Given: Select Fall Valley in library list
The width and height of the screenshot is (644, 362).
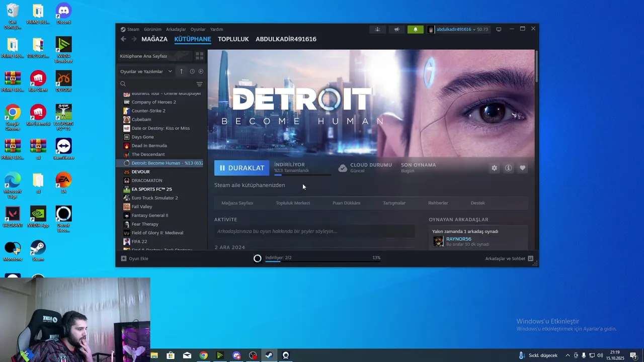Looking at the screenshot, I should pyautogui.click(x=161, y=207).
